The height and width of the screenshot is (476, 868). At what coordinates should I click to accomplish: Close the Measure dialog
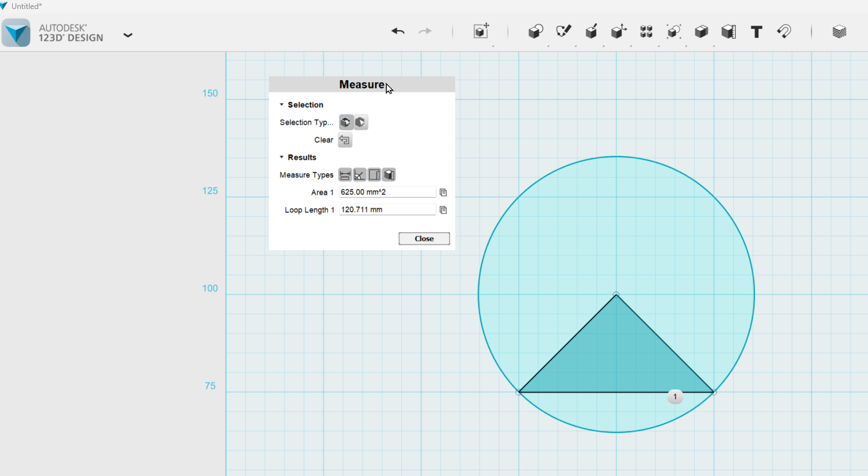424,239
